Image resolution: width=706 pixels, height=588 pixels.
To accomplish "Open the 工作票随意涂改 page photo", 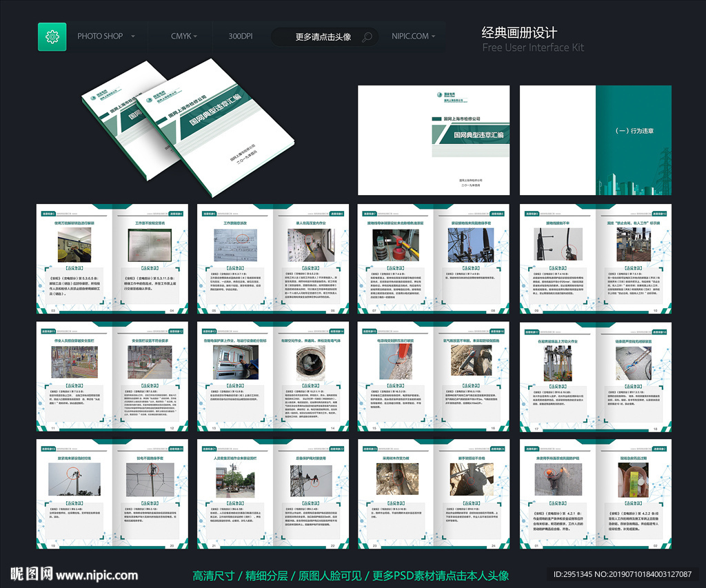I will 235,245.
